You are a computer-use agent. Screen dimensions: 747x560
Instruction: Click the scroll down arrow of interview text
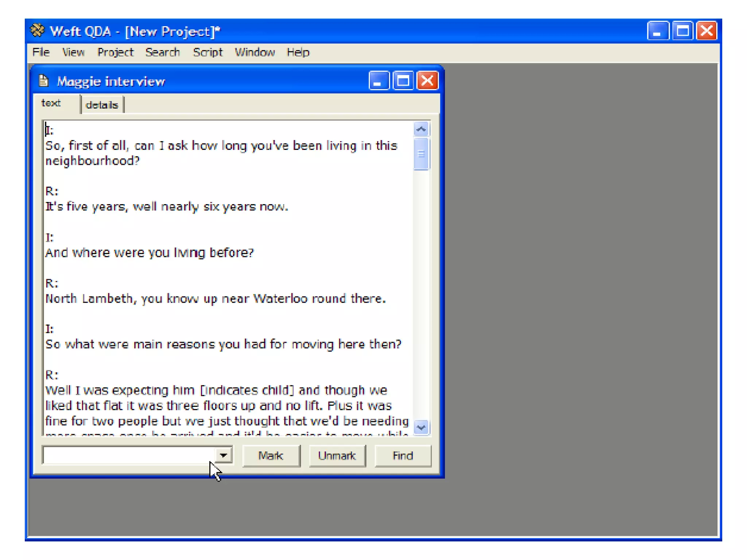point(421,427)
